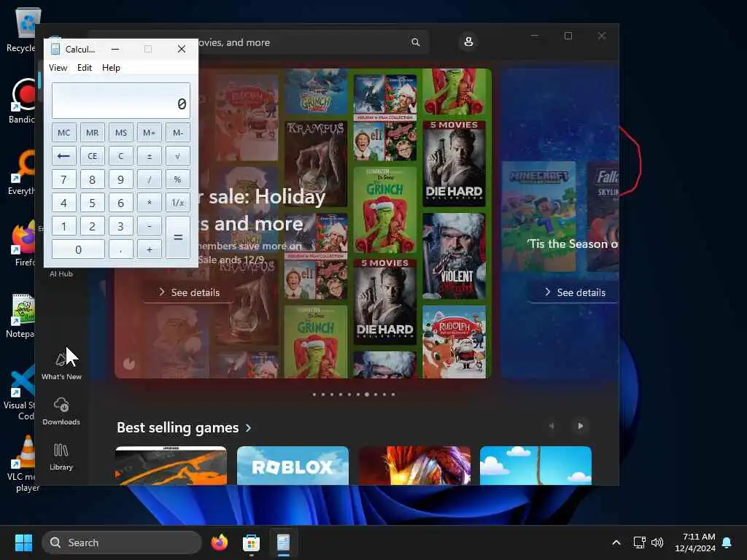Click the multiply key in Calculator
747x560 pixels.
point(149,203)
